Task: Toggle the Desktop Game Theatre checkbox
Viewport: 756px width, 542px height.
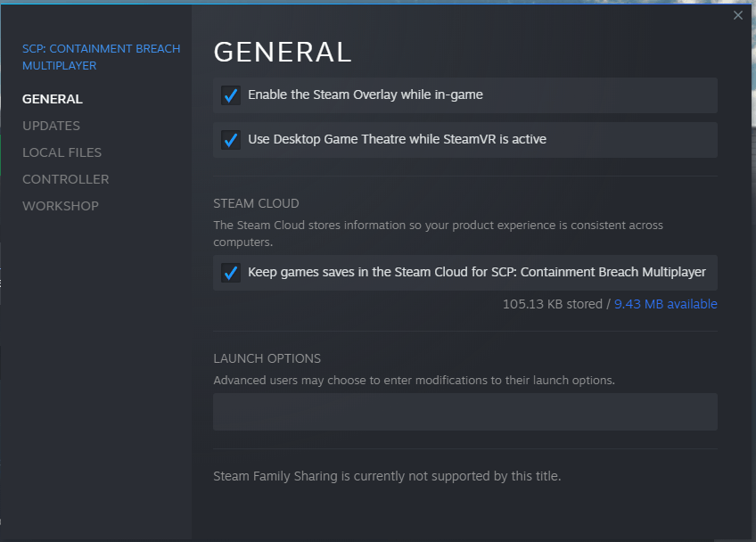Action: coord(231,140)
